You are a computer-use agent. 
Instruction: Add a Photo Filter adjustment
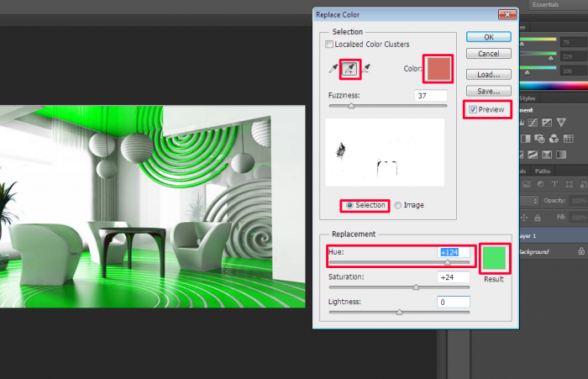click(539, 139)
